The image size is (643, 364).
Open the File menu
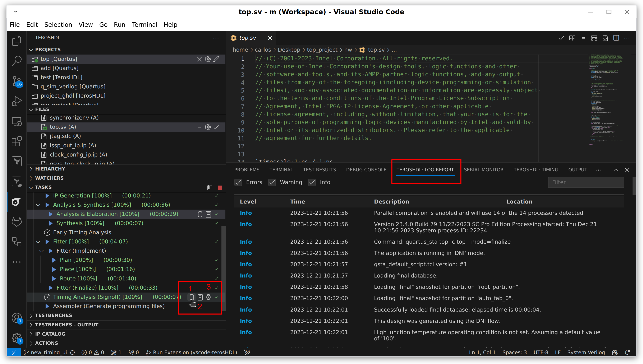(14, 24)
